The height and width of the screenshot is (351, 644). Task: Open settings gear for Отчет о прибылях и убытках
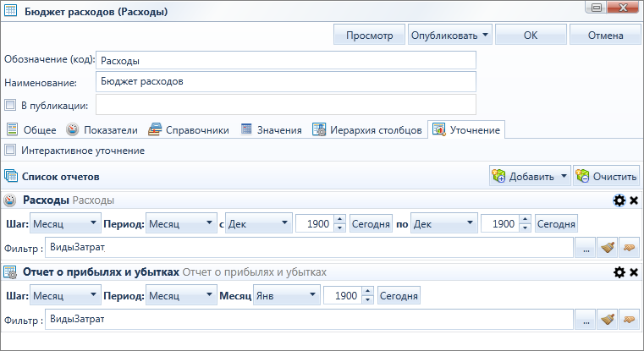coord(619,272)
